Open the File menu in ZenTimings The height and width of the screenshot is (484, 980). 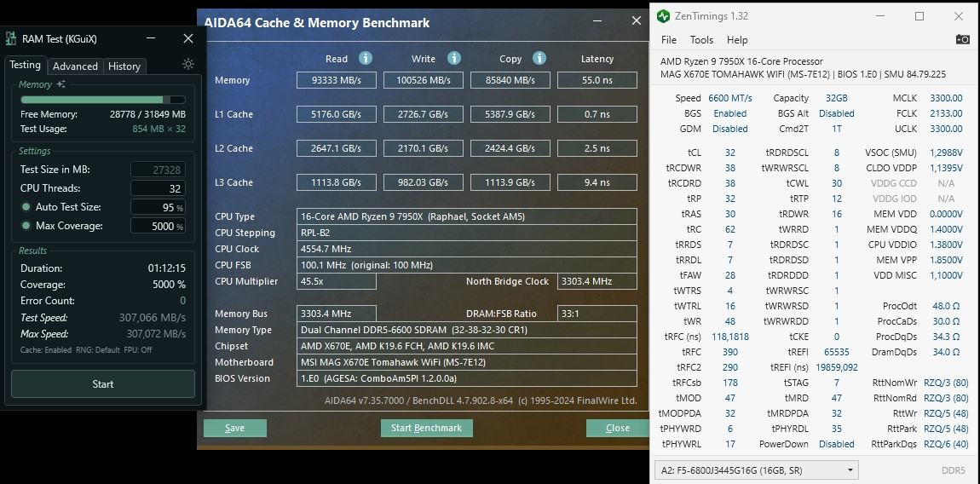669,39
